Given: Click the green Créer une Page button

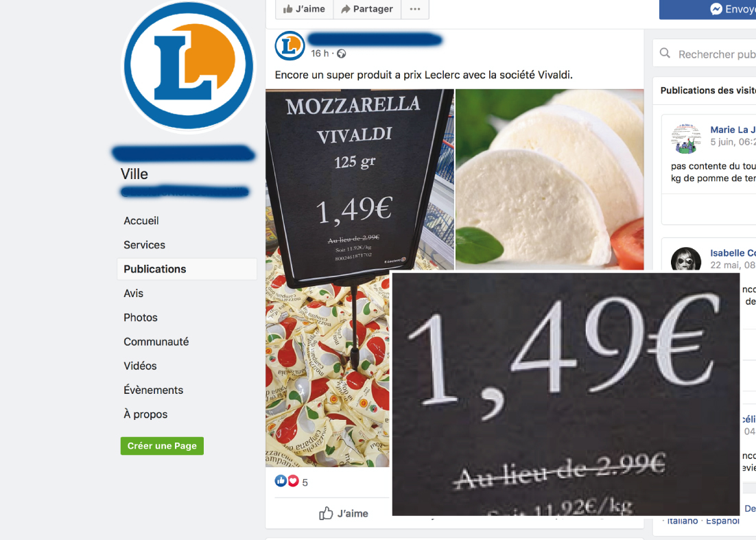Looking at the screenshot, I should coord(162,446).
